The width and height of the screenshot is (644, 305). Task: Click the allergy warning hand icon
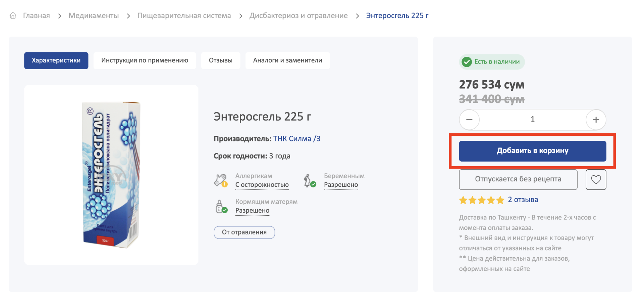tap(221, 180)
